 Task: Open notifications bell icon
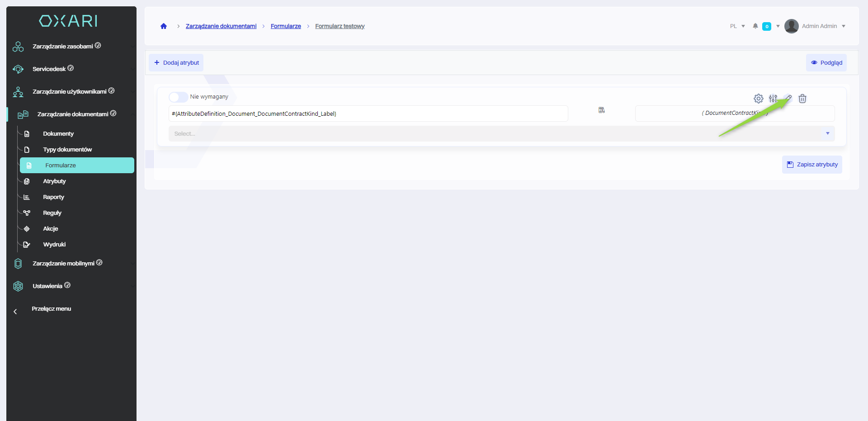[x=755, y=26]
